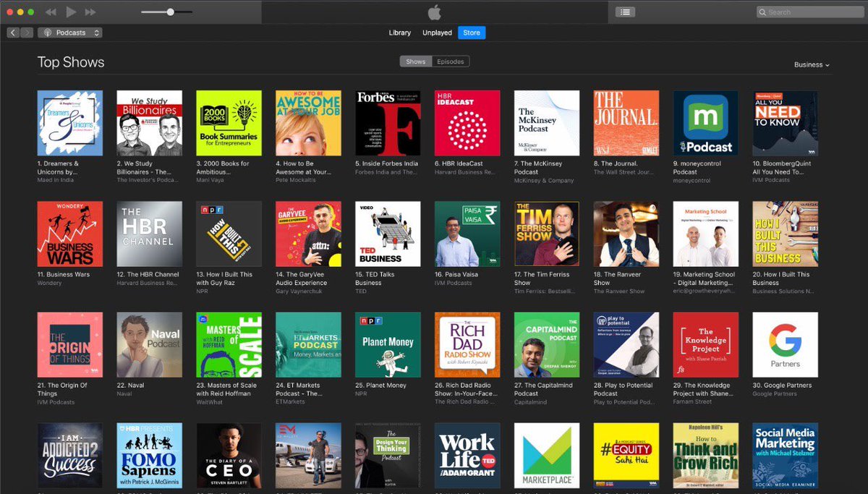The image size is (868, 494).
Task: Open FOMO Sapiens artwork
Action: (x=150, y=456)
